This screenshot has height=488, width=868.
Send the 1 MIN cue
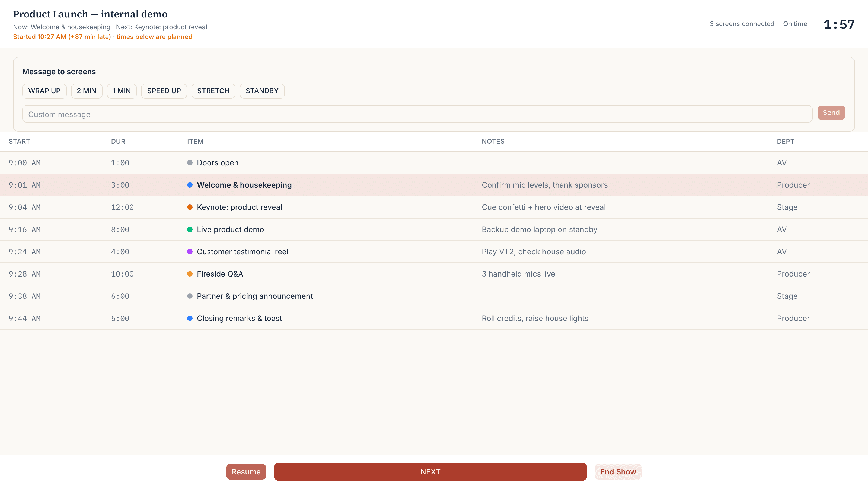coord(122,91)
